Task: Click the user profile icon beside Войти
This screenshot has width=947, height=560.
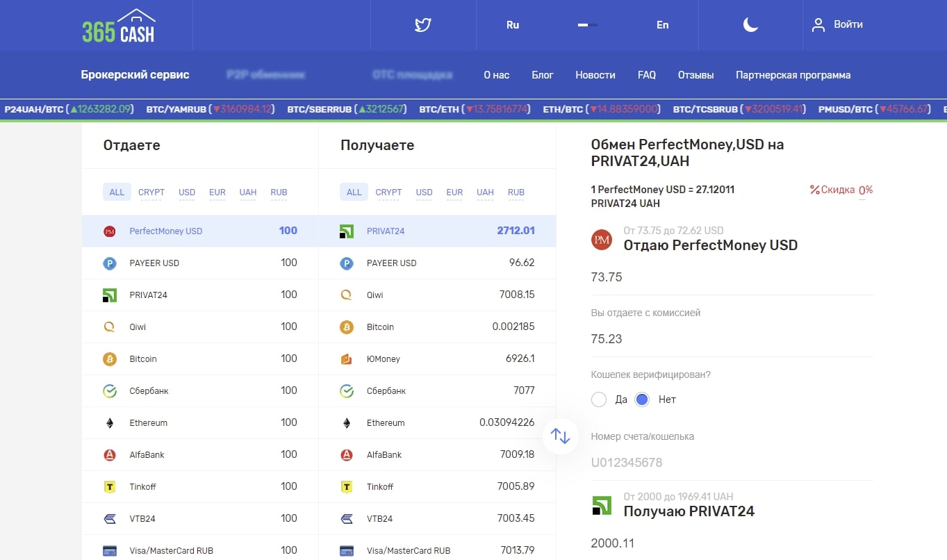Action: point(818,25)
